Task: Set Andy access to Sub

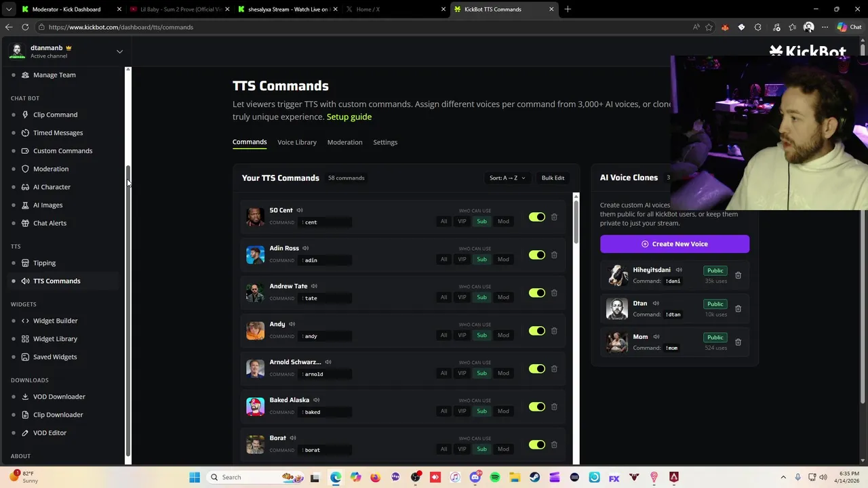Action: pyautogui.click(x=481, y=335)
